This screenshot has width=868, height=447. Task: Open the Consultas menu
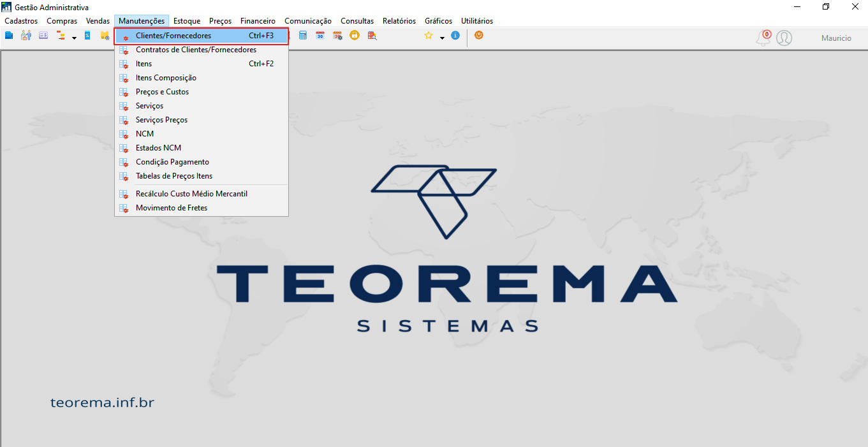[x=357, y=21]
